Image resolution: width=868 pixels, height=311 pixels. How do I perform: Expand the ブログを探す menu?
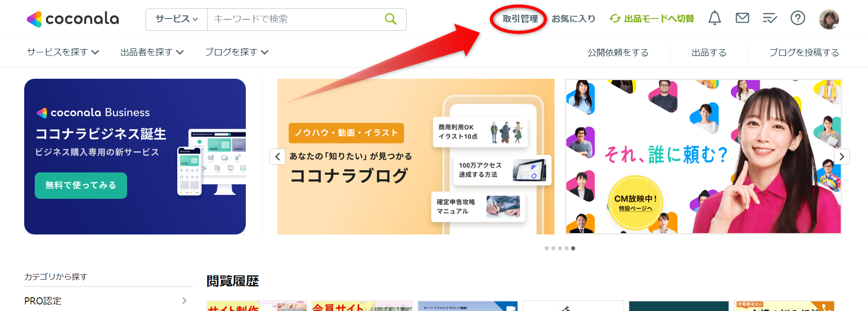click(x=237, y=52)
